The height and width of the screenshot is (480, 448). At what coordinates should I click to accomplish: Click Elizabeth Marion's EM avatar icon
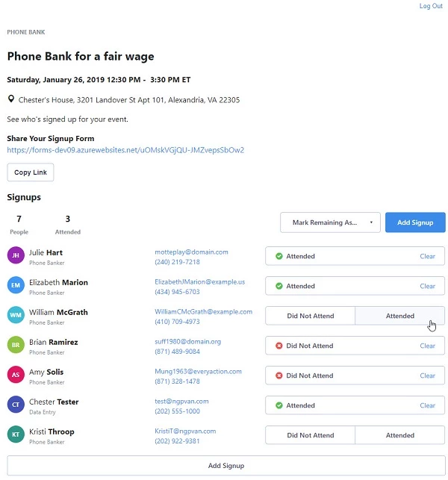[x=16, y=285]
